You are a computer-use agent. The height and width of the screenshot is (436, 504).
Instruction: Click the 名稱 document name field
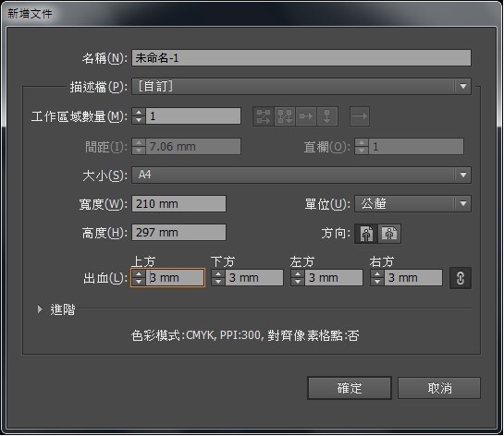301,58
